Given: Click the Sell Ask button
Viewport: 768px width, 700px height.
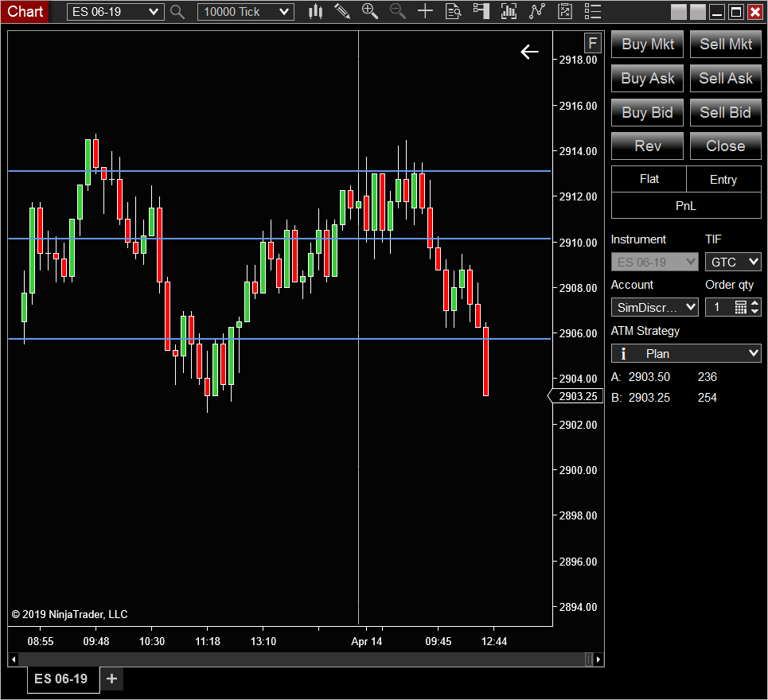Looking at the screenshot, I should click(725, 78).
